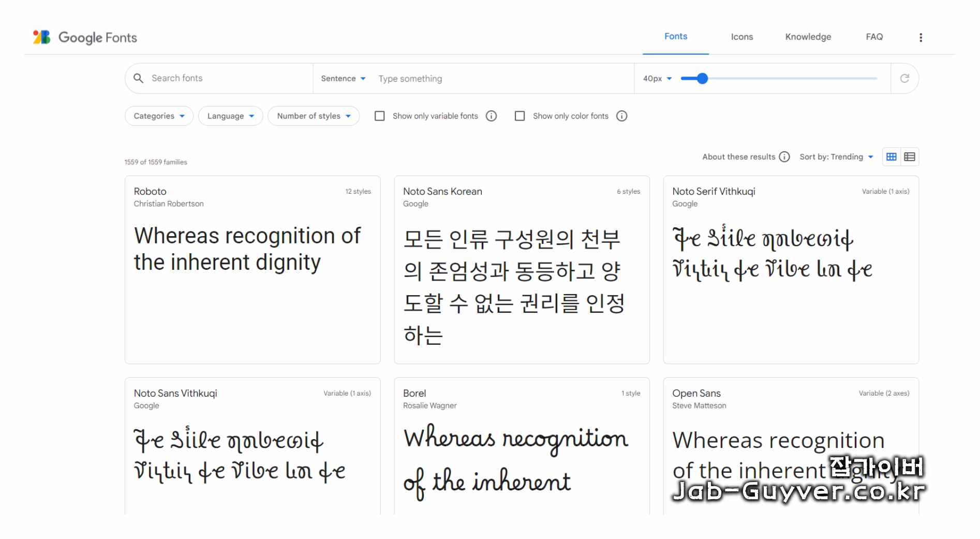Image resolution: width=980 pixels, height=539 pixels.
Task: Click About these results info icon
Action: (784, 157)
